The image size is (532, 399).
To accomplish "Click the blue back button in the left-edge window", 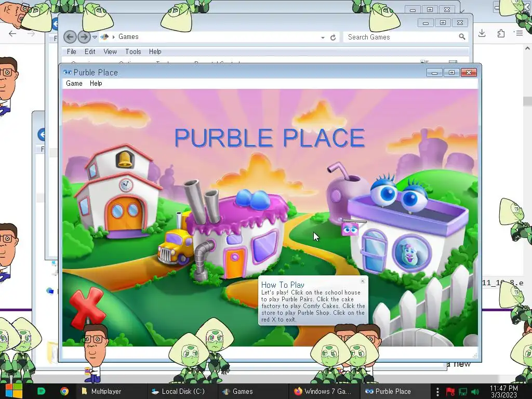I will (42, 135).
